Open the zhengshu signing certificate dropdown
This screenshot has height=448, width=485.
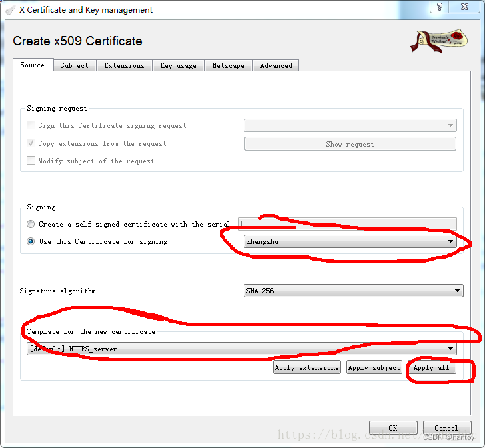pyautogui.click(x=350, y=241)
